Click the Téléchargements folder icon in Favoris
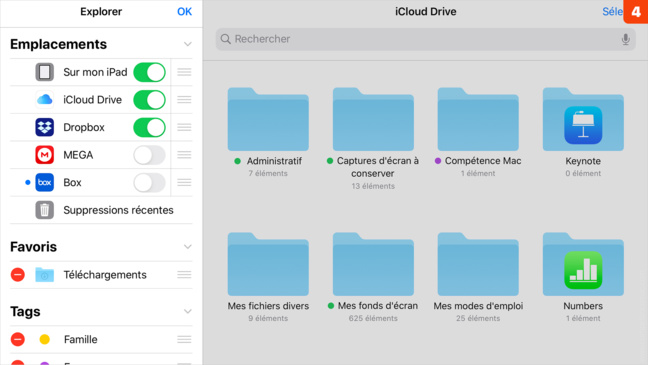The width and height of the screenshot is (648, 365). (x=44, y=274)
